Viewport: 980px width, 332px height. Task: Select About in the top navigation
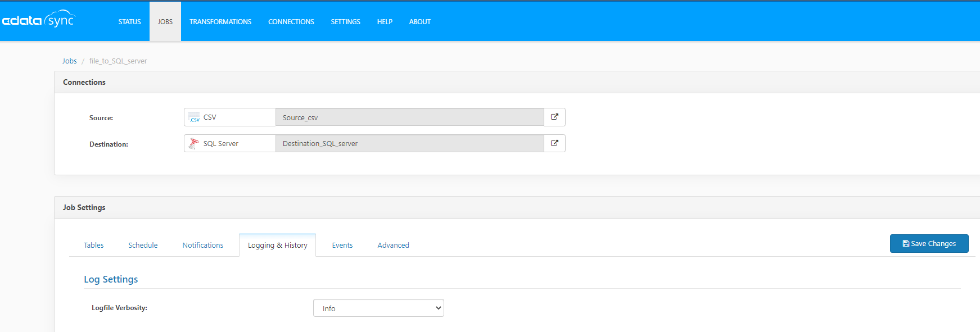pos(420,22)
